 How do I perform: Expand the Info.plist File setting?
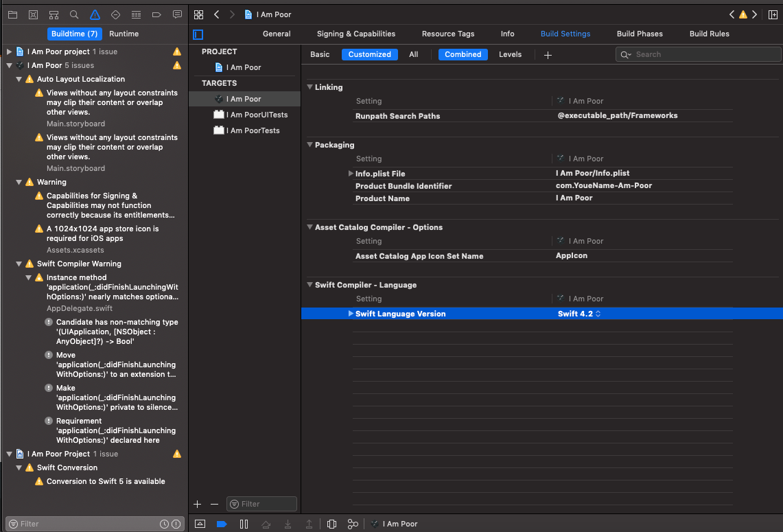pos(351,174)
